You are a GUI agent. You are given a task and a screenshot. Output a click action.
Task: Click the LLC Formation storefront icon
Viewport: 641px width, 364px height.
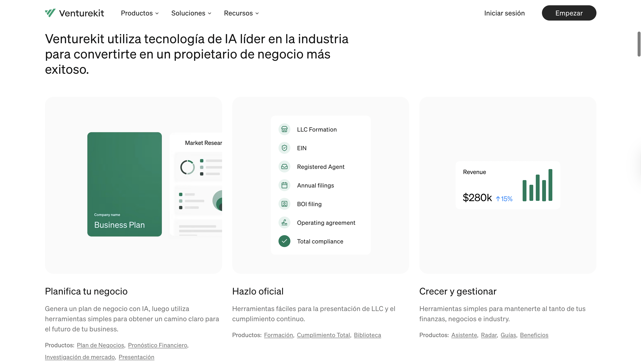284,129
